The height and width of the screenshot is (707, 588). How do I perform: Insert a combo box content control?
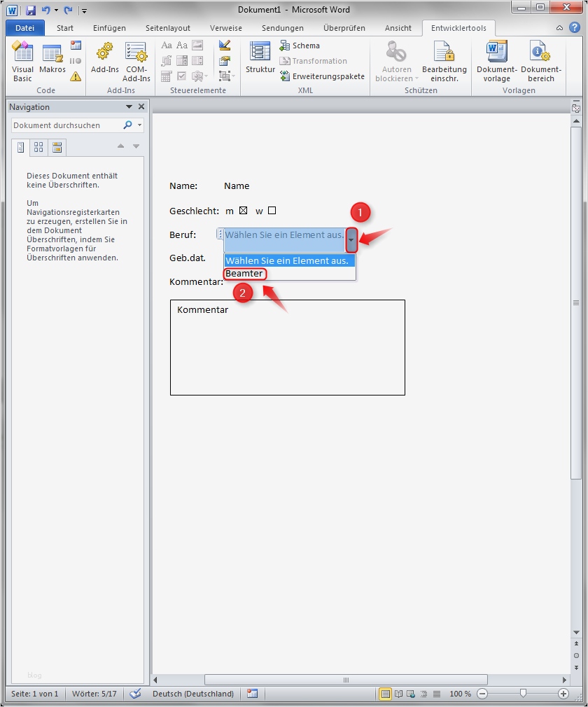pyautogui.click(x=182, y=60)
